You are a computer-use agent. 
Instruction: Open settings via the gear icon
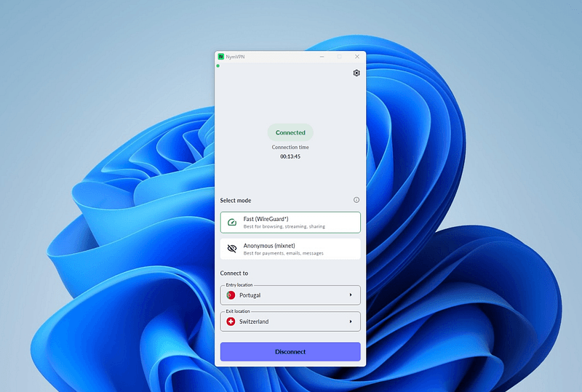point(356,73)
